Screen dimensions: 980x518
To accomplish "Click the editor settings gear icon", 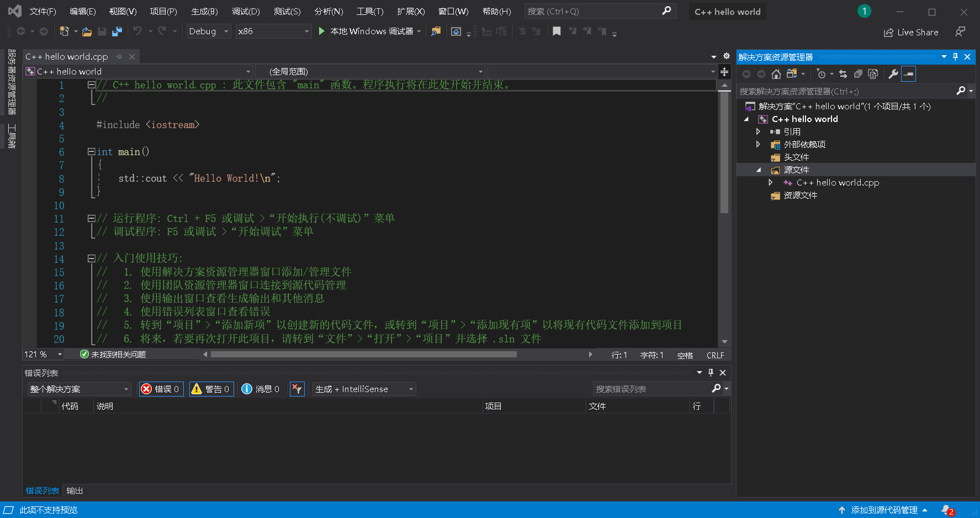I will pos(727,56).
